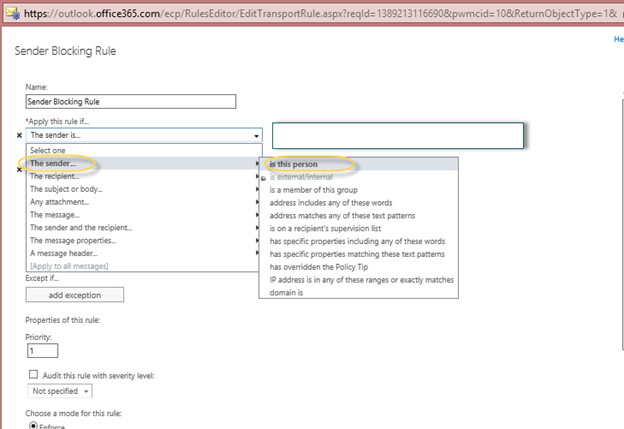Pick 'is this person' submenu item
The height and width of the screenshot is (429, 624).
[x=358, y=164]
